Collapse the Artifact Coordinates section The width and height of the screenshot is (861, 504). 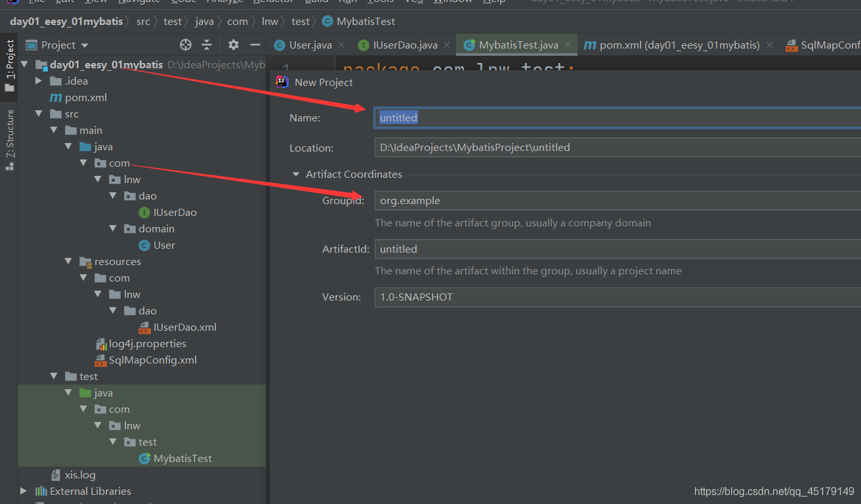pyautogui.click(x=295, y=175)
